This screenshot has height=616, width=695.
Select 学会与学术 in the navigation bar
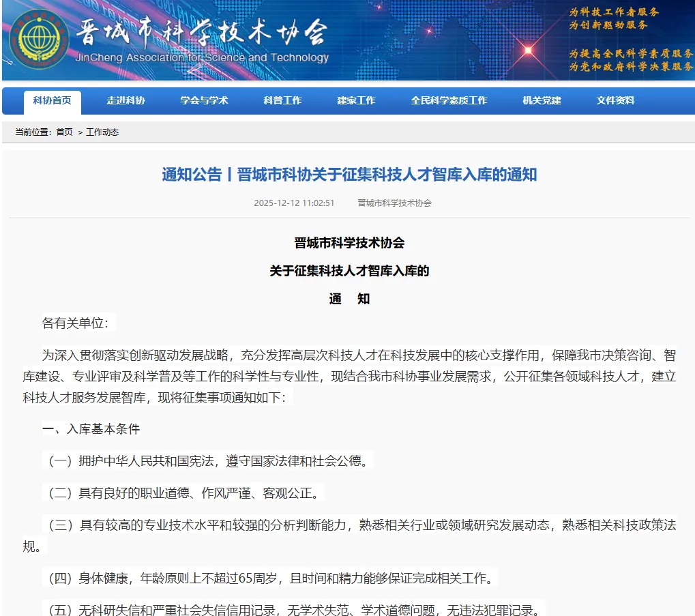click(x=205, y=100)
